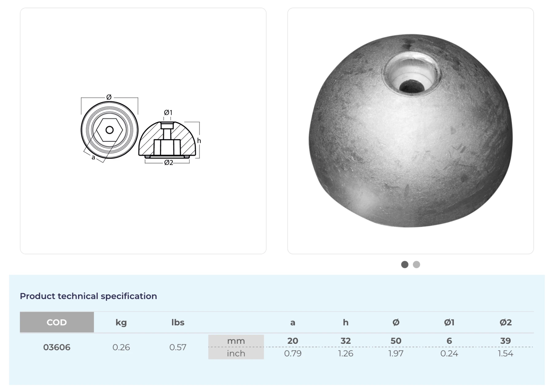Click the top-view hexagon drawing

click(x=109, y=130)
